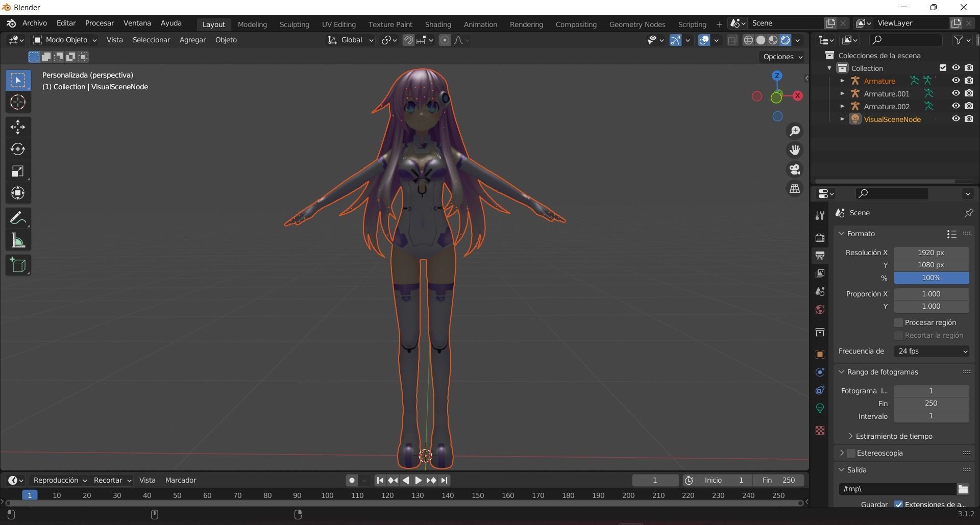Activate the Scale tool
Screen dimensions: 980x525
18,171
